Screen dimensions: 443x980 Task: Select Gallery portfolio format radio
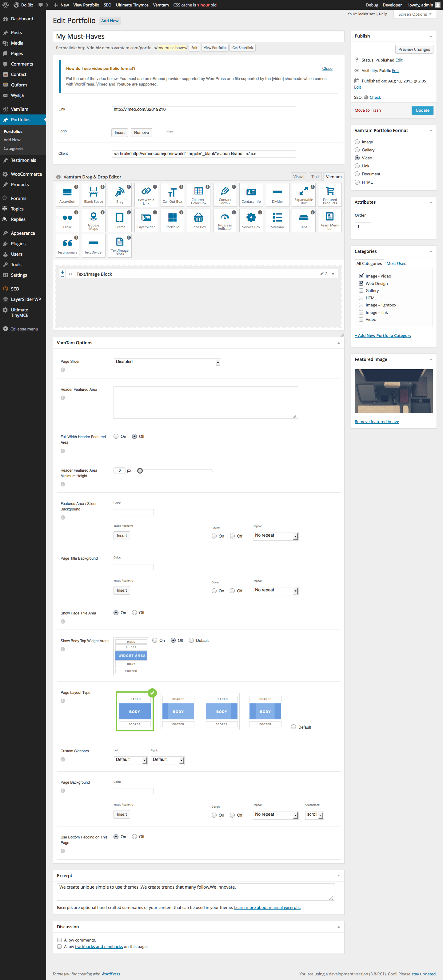tap(357, 150)
